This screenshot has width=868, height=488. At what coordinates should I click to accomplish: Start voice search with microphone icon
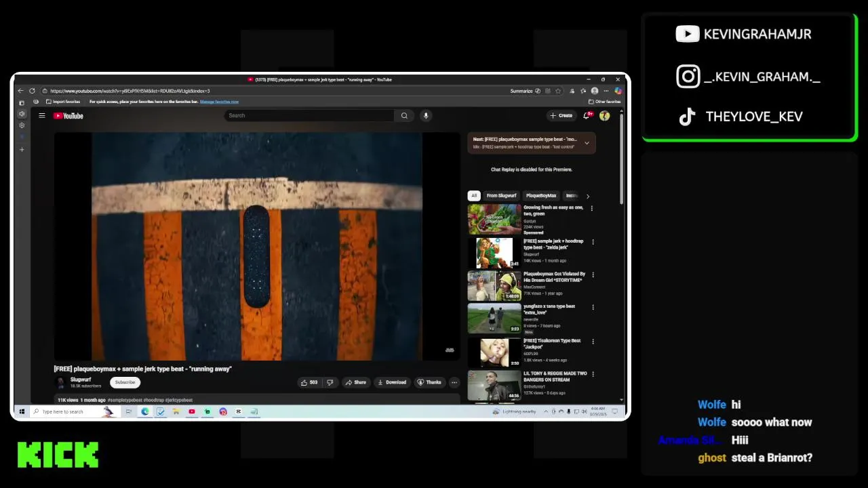click(x=426, y=116)
